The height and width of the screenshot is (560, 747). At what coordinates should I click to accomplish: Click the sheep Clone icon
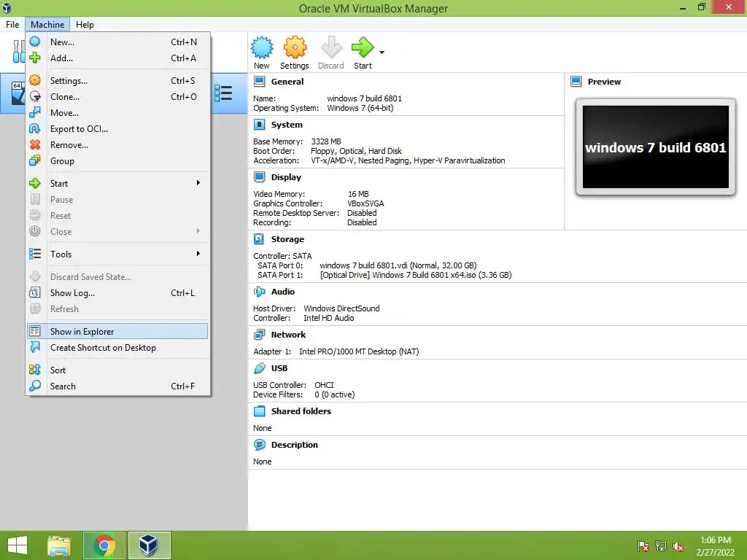[35, 97]
